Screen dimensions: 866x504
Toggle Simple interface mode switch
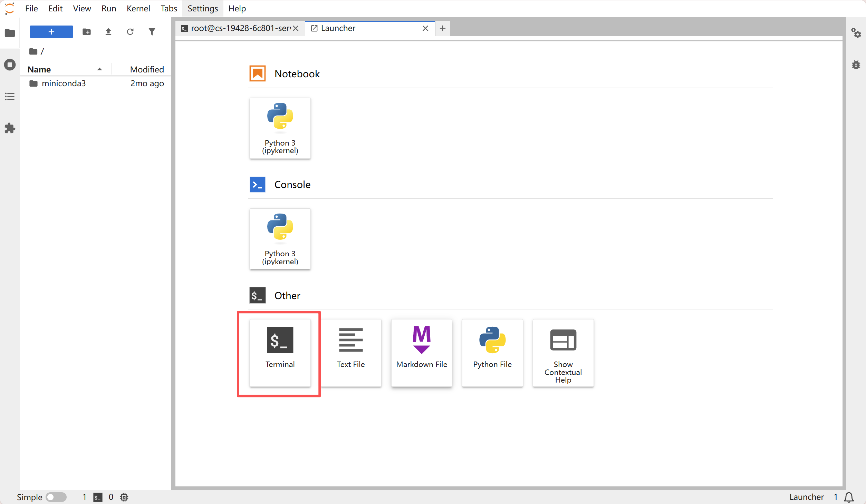pos(56,497)
